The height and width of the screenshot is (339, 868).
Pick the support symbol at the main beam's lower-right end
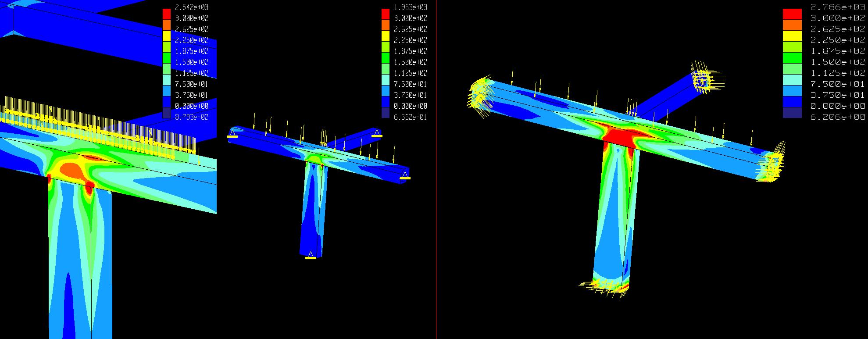(x=405, y=175)
